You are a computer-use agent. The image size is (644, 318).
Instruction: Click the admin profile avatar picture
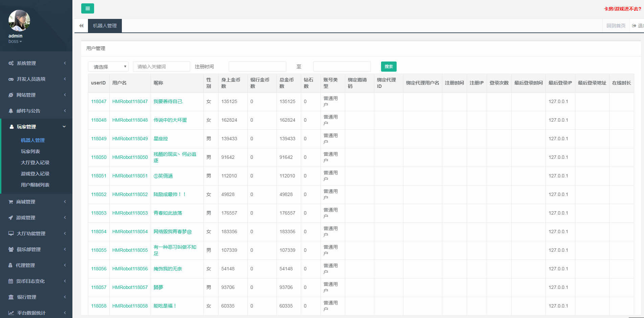click(x=19, y=21)
